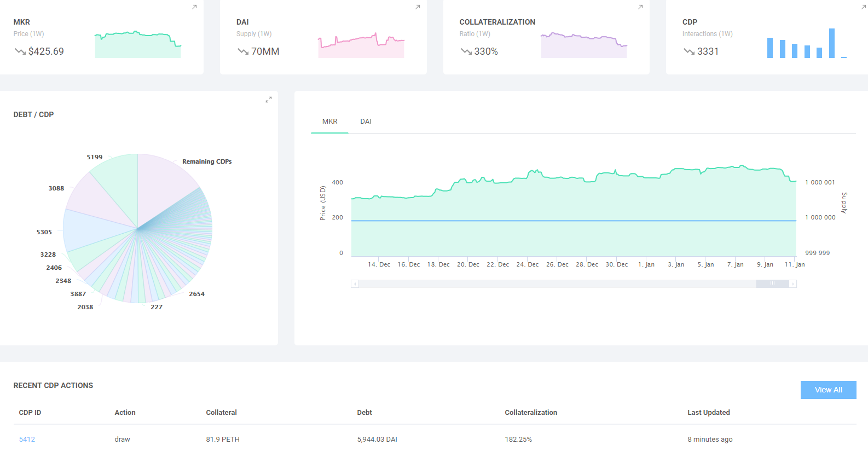Click the Debt column header
Viewport: 868px width, 451px height.
tap(364, 413)
